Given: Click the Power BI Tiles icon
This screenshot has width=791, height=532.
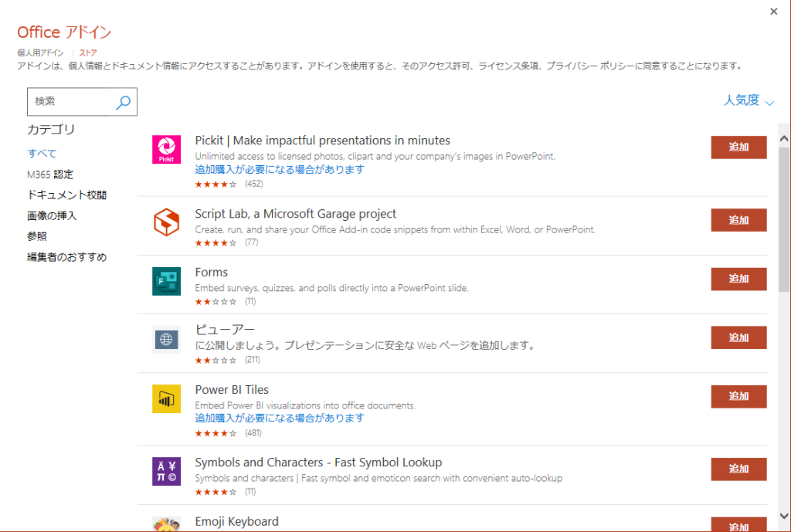Looking at the screenshot, I should point(166,396).
